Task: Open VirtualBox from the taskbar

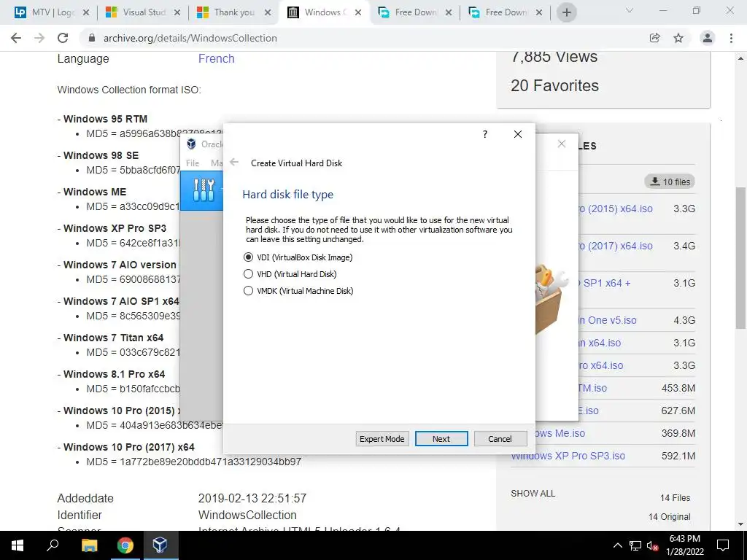Action: point(160,545)
